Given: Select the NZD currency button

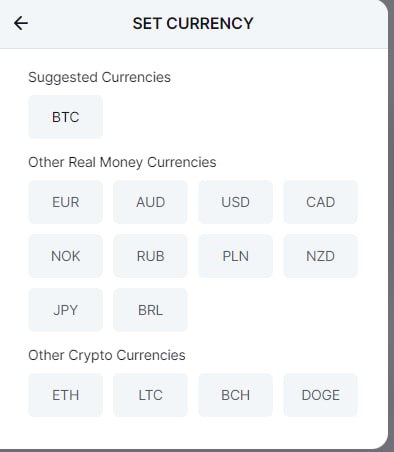Looking at the screenshot, I should 320,256.
